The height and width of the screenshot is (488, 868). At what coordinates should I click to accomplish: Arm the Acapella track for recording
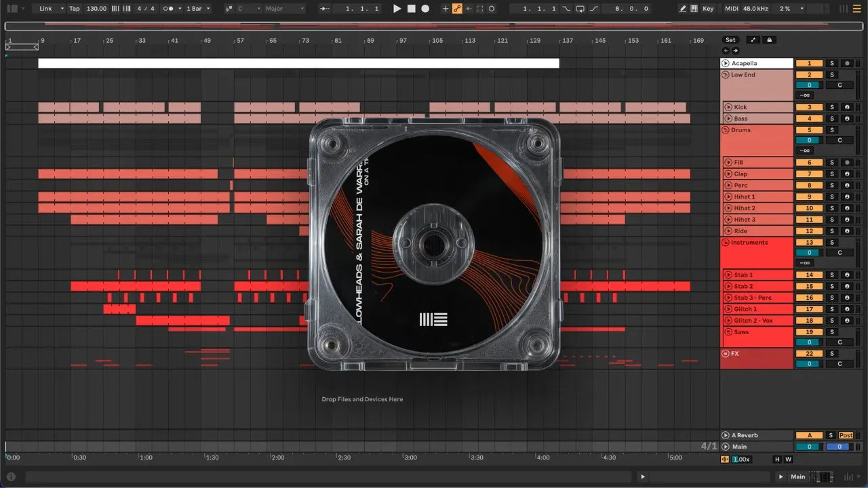847,63
